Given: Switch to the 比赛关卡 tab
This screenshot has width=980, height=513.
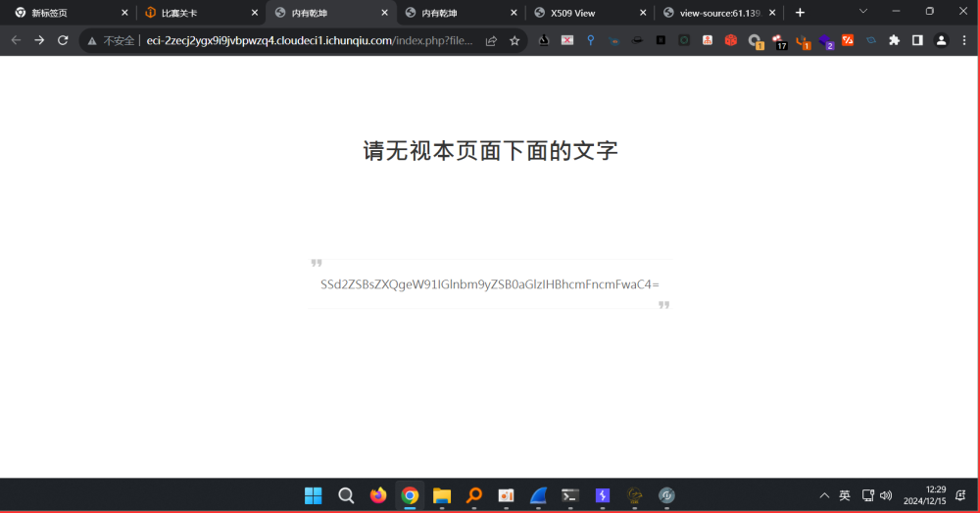Looking at the screenshot, I should pos(199,13).
